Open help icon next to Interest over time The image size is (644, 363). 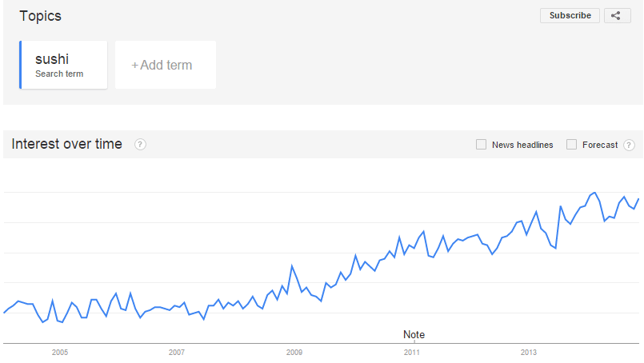tap(140, 145)
